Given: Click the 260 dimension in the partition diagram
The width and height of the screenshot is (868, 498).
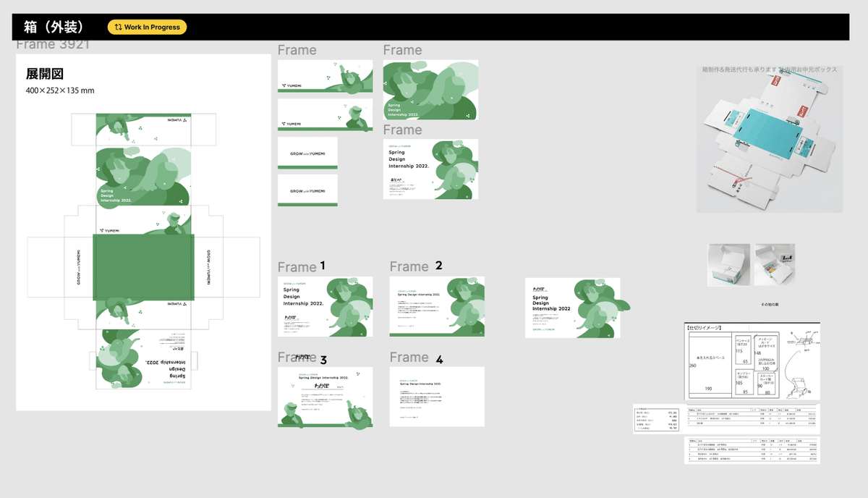Looking at the screenshot, I should 692,366.
